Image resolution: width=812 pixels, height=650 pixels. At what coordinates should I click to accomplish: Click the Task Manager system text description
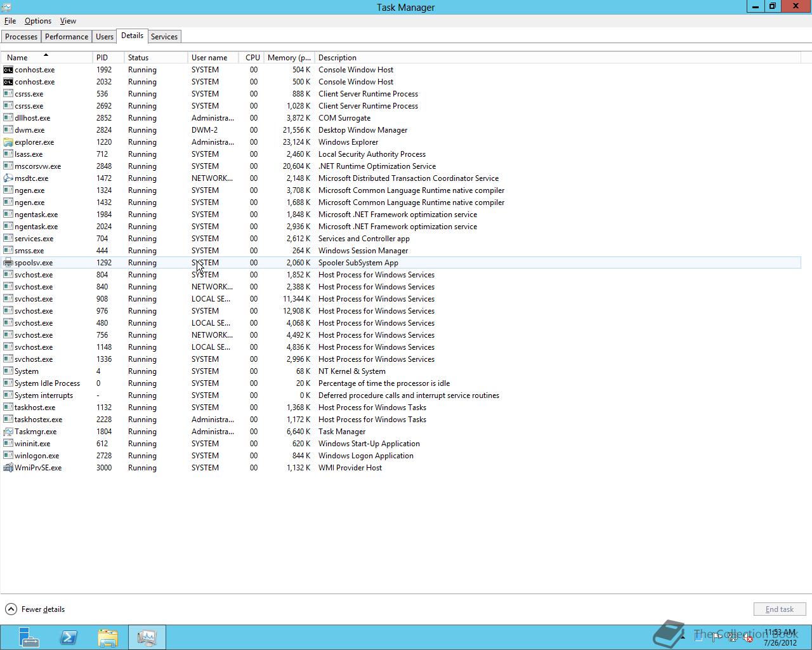pos(342,432)
